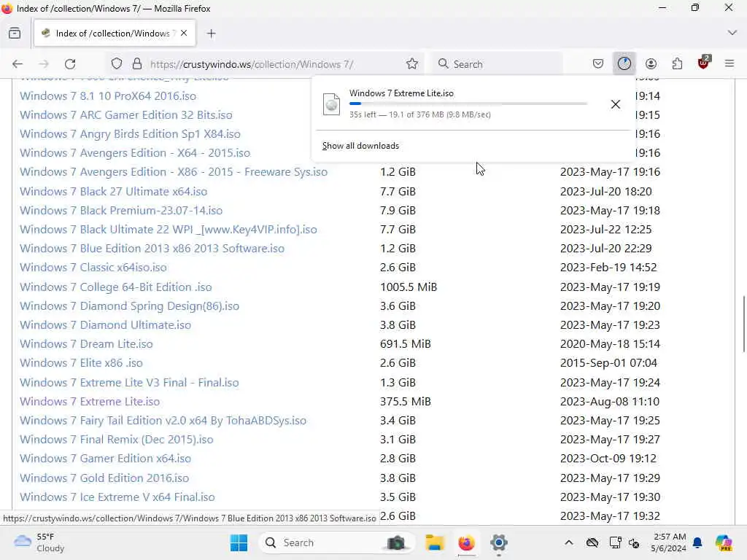
Task: Click the network display tray icon
Action: [x=615, y=542]
